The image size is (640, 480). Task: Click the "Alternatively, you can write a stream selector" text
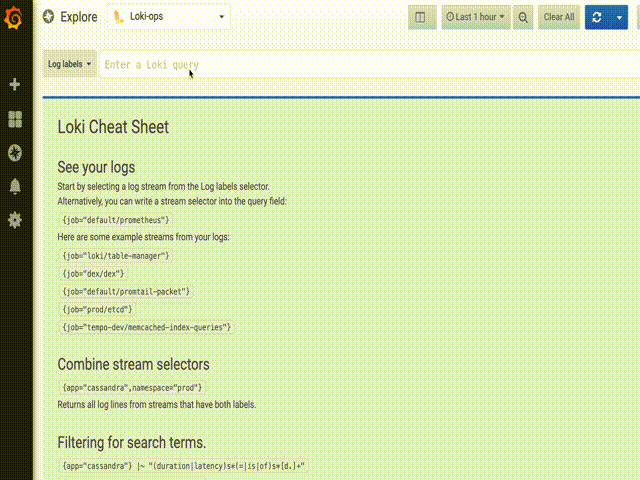tap(172, 201)
